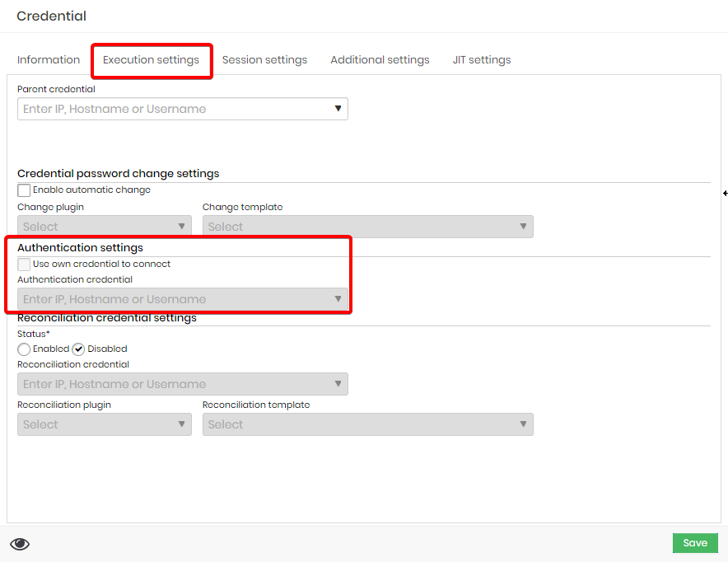Image resolution: width=728 pixels, height=562 pixels.
Task: Select Enabled reconciliation status
Action: coord(24,349)
